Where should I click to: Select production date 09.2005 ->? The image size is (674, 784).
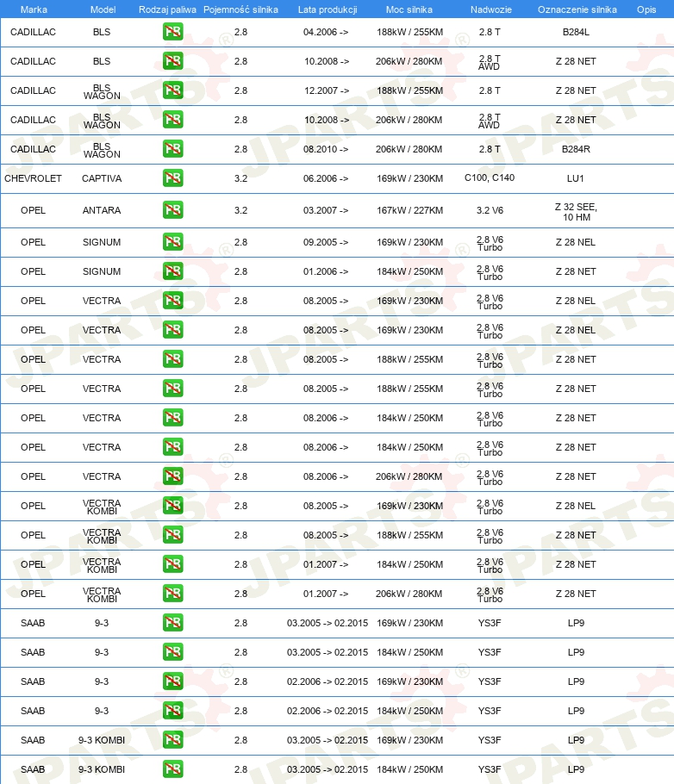click(326, 242)
